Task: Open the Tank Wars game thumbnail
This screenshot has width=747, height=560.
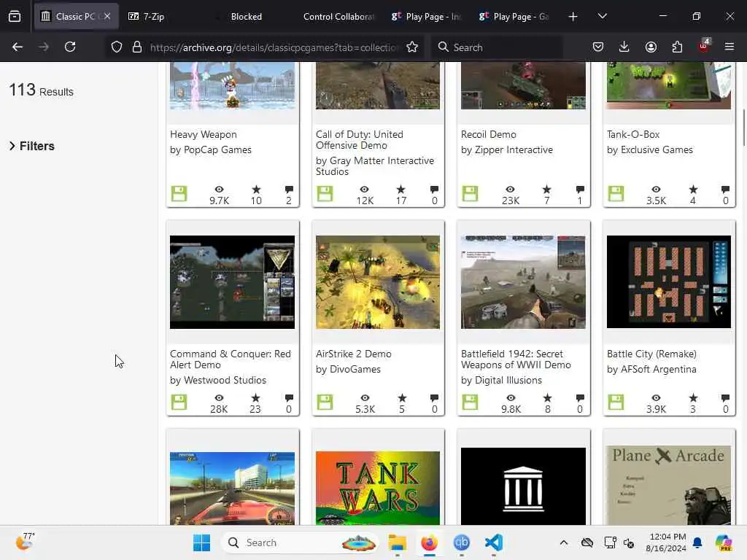Action: coord(377,486)
